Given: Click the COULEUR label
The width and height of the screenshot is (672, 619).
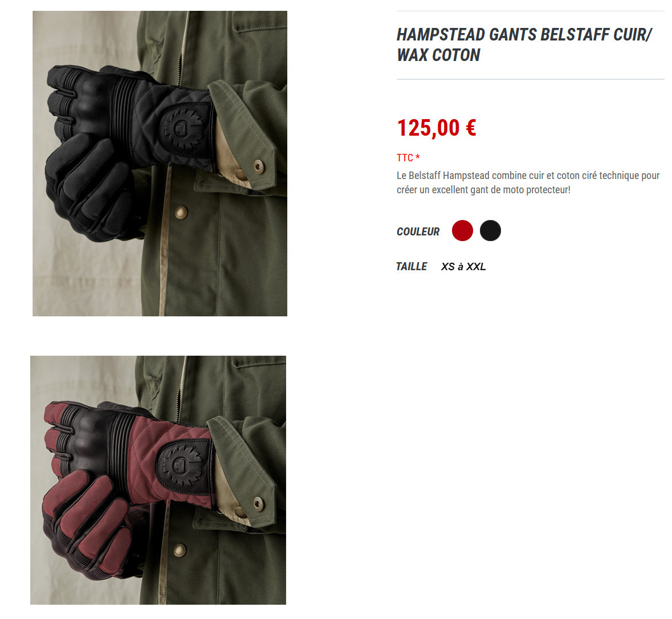Looking at the screenshot, I should coord(418,232).
